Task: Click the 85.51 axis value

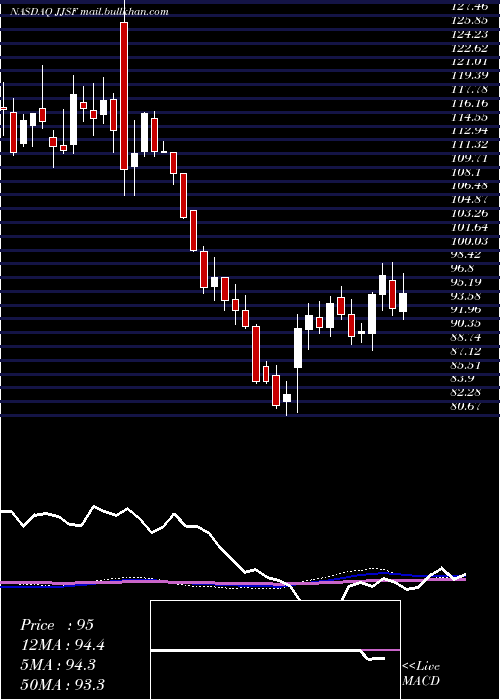Action: coord(466,365)
